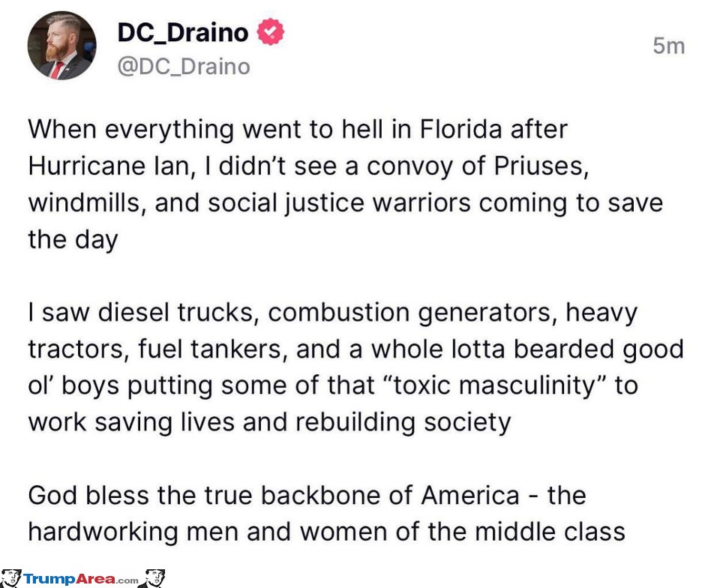The image size is (705, 588).
Task: Click the word Priuses in the post
Action: click(541, 166)
